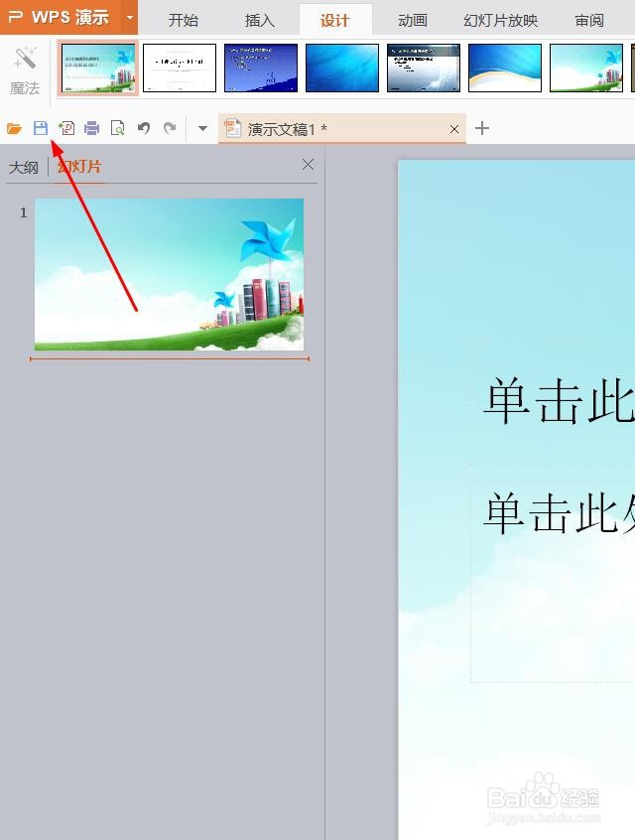This screenshot has width=635, height=840.
Task: Apply the blue wave curve design template
Action: point(505,69)
